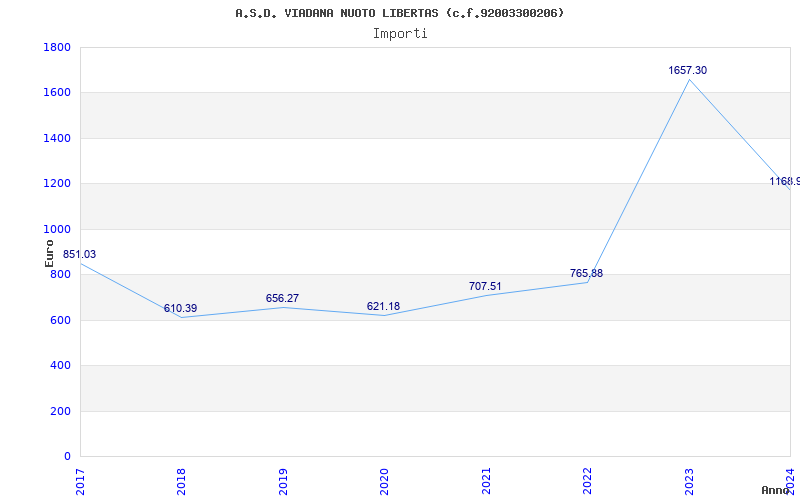Click the 2017 x-axis year label

click(80, 482)
